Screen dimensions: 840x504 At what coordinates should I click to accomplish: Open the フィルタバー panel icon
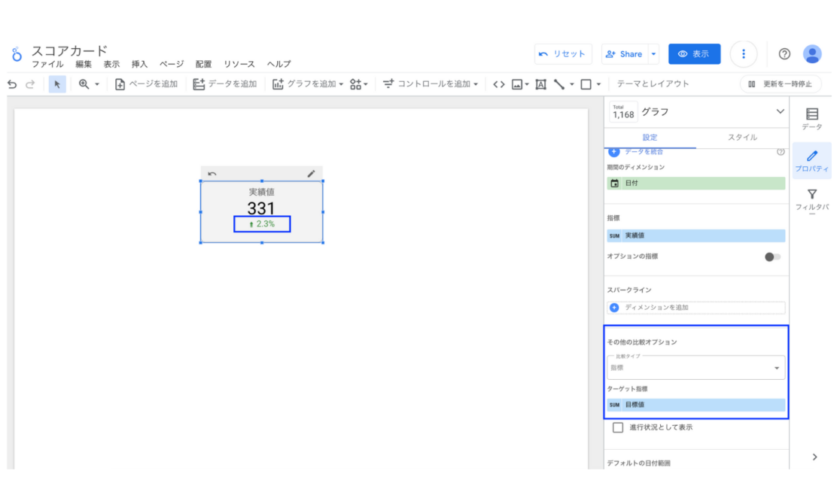click(812, 199)
